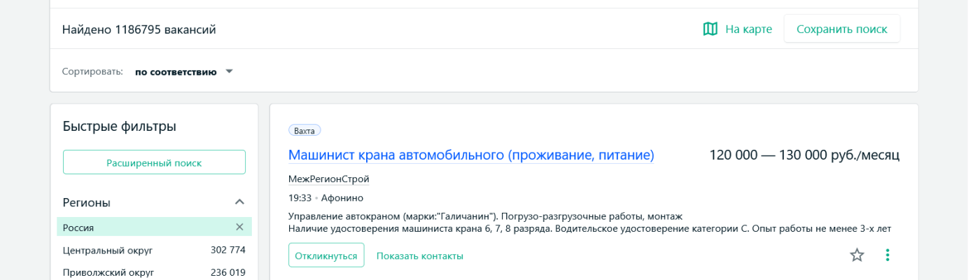Remove the Россия filter with X
Screen dimensions: 980x280
pyautogui.click(x=239, y=227)
